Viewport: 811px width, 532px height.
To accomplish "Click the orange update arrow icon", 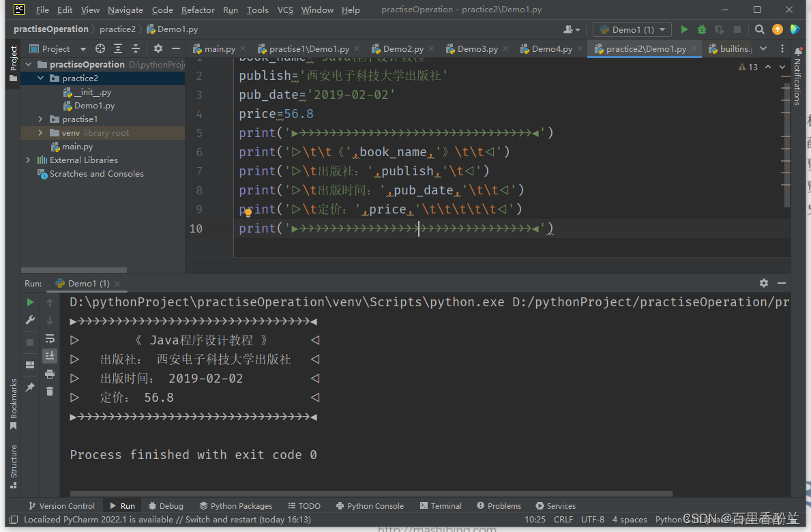I will pos(778,29).
